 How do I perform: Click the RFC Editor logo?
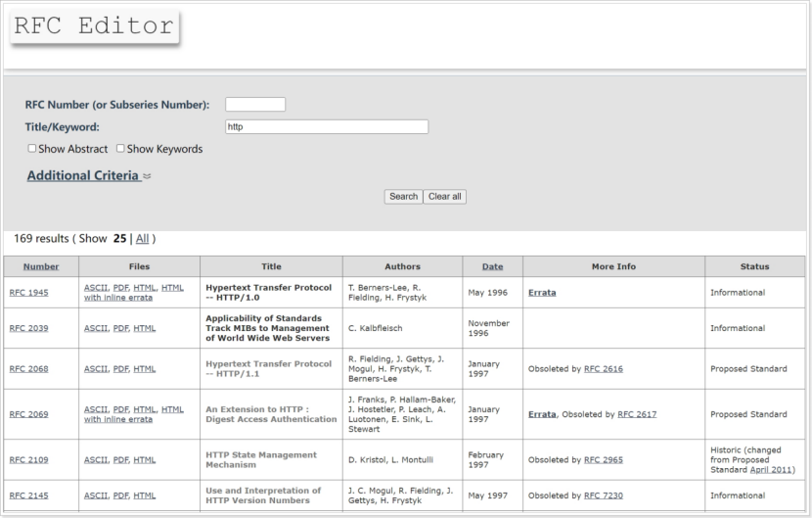[94, 26]
